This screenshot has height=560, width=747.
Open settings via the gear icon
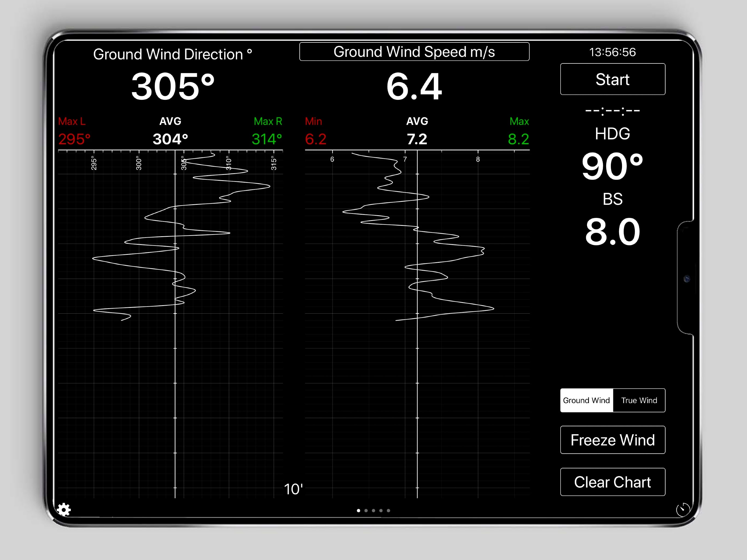63,509
